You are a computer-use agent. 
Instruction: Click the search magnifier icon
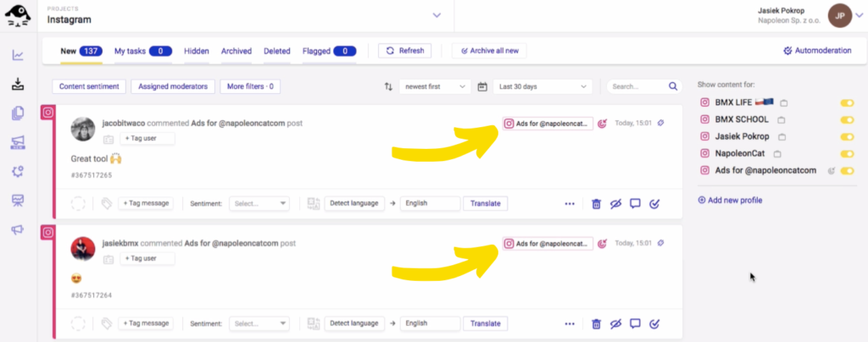point(673,86)
